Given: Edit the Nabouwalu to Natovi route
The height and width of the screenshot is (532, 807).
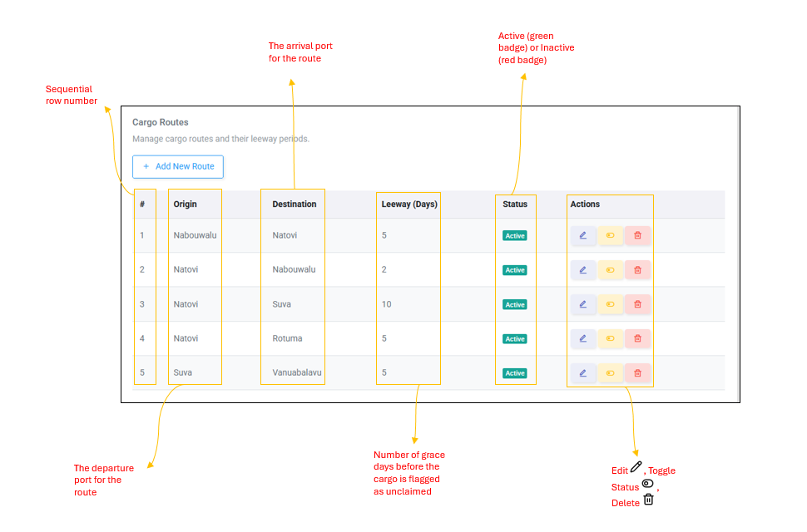Looking at the screenshot, I should [583, 235].
